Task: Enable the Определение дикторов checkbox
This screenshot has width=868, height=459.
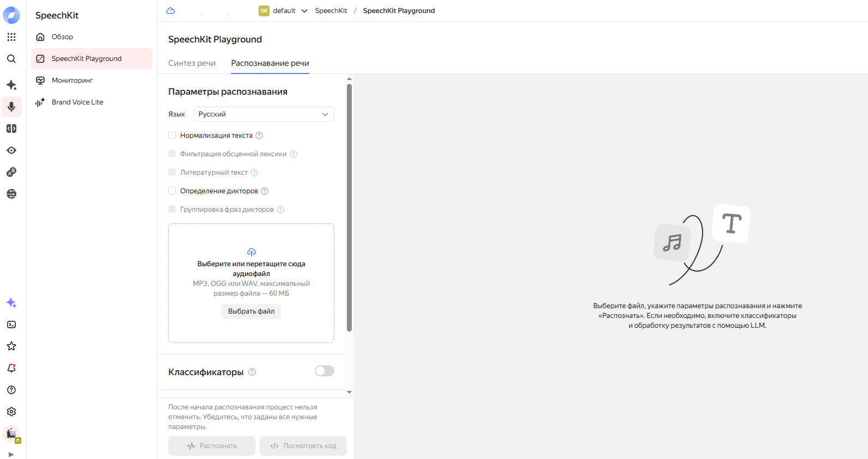Action: pyautogui.click(x=172, y=191)
